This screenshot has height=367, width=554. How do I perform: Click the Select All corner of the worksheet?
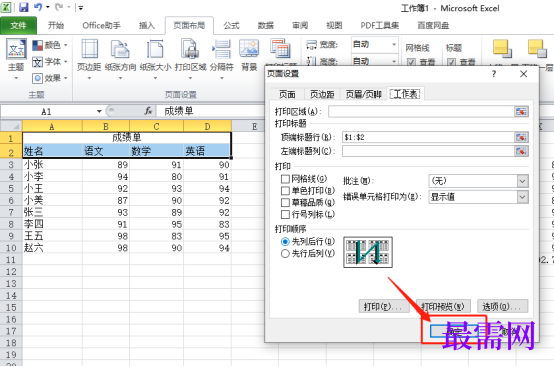click(x=11, y=126)
